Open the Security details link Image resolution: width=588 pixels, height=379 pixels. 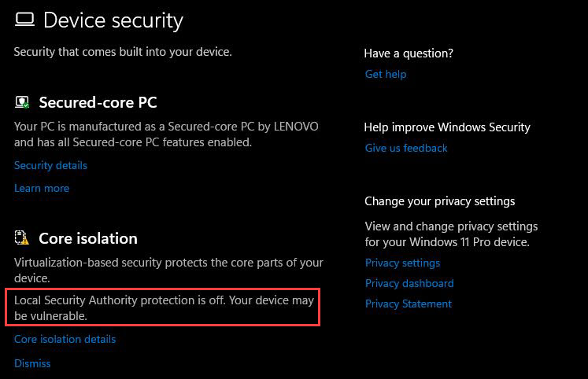[50, 166]
